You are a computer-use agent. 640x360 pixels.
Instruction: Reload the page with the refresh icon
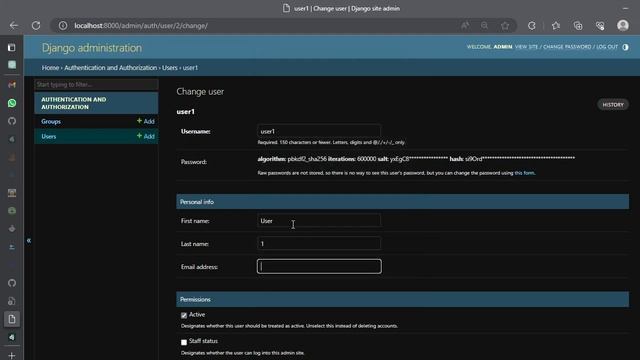(36, 25)
